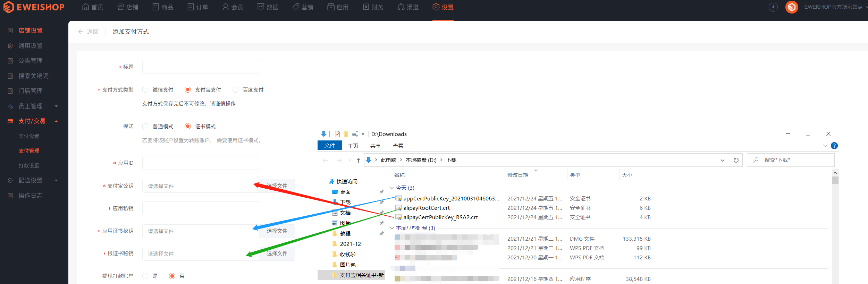
Task: Open address bar history dropdown
Action: tap(723, 160)
